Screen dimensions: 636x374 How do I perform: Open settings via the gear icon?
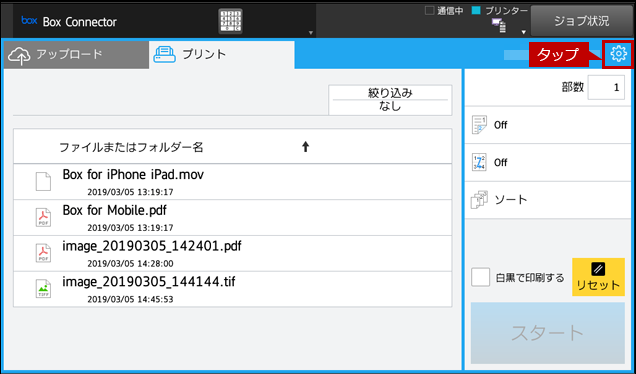(618, 54)
